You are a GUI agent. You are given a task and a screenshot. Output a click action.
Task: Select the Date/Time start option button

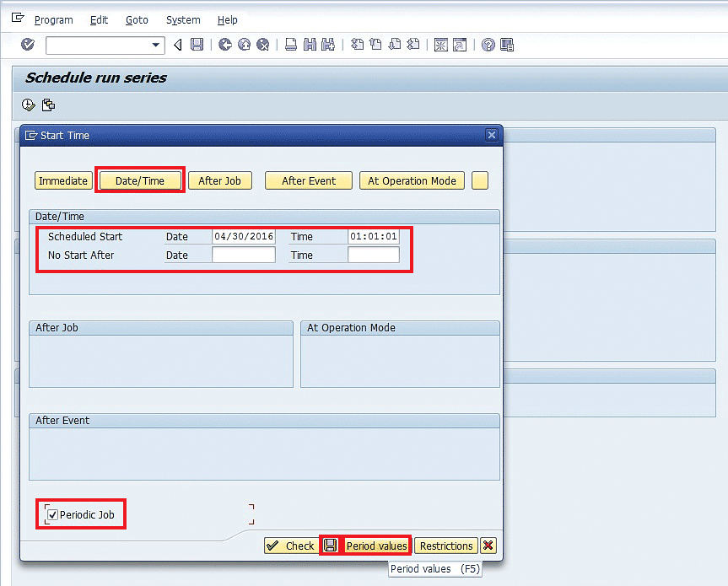(140, 180)
